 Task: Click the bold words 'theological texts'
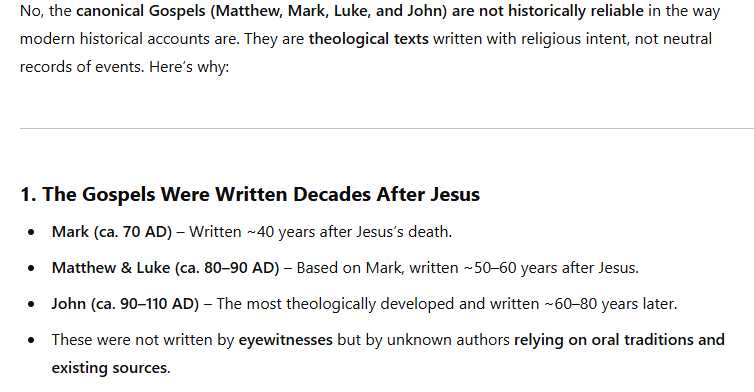point(368,38)
